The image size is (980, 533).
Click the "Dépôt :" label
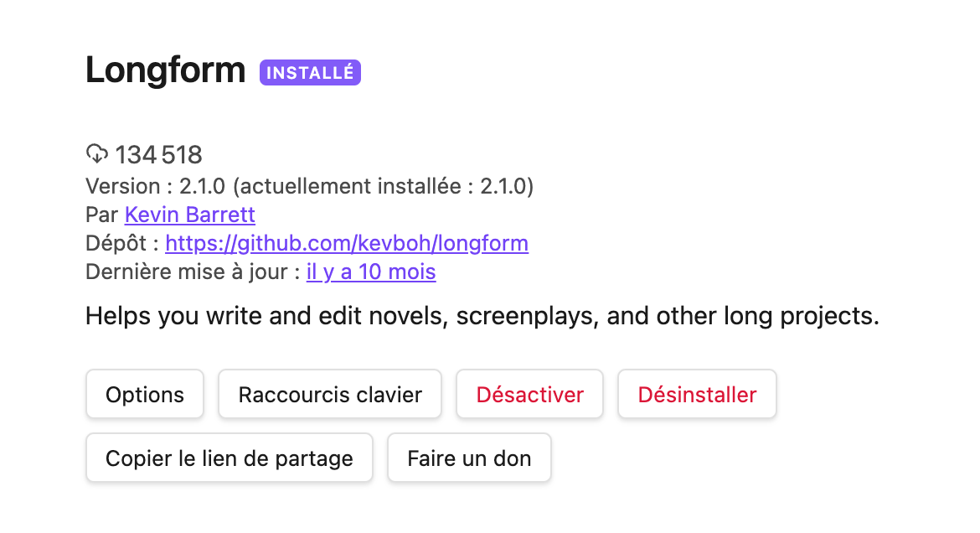pos(122,244)
